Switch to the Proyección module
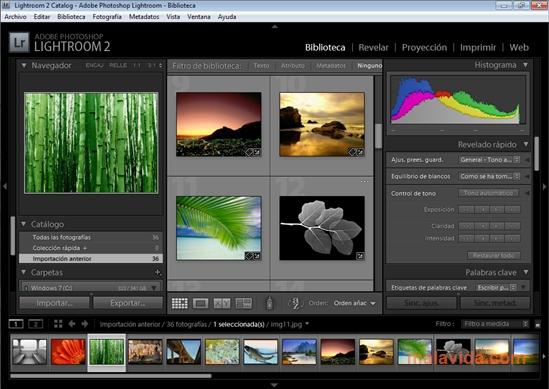This screenshot has width=549, height=389. tap(424, 48)
